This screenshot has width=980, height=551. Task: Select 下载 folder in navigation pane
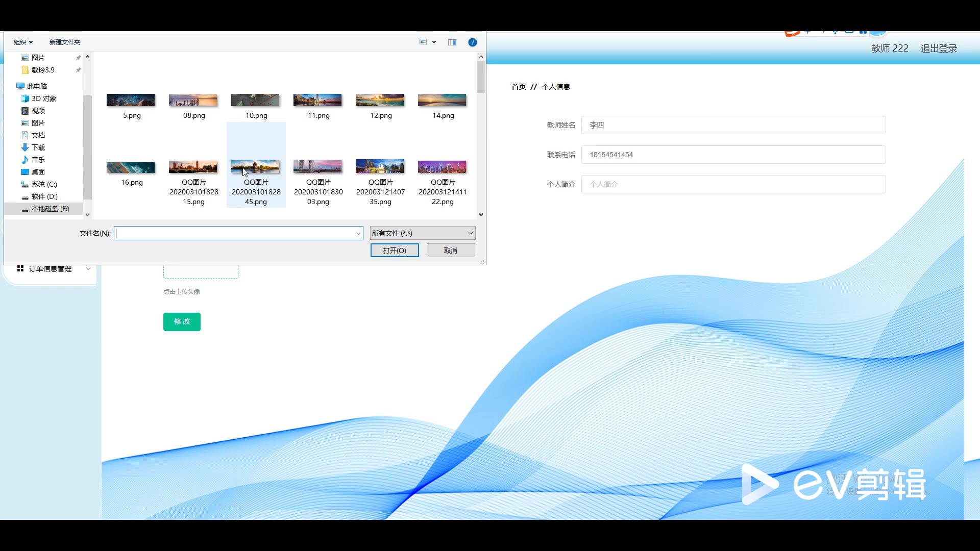pyautogui.click(x=38, y=147)
